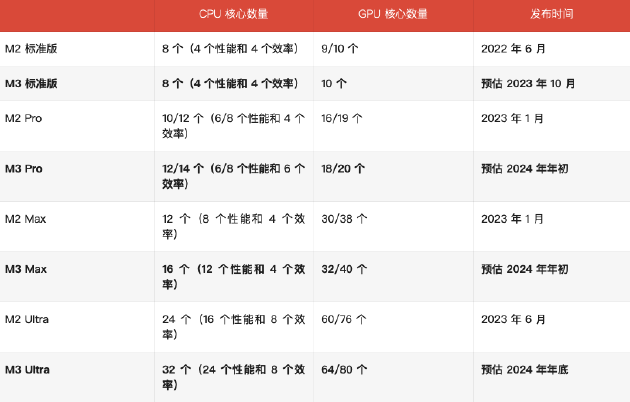
Task: Select the M2 Max row label
Action: click(x=25, y=219)
